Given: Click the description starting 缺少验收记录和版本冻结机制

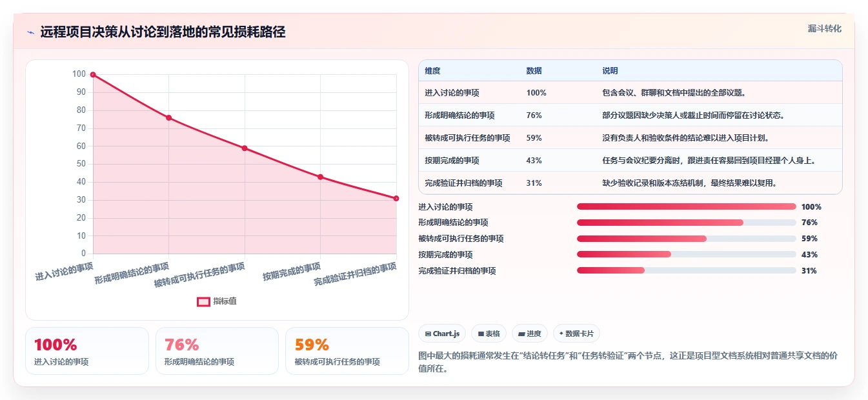Looking at the screenshot, I should pyautogui.click(x=691, y=183).
